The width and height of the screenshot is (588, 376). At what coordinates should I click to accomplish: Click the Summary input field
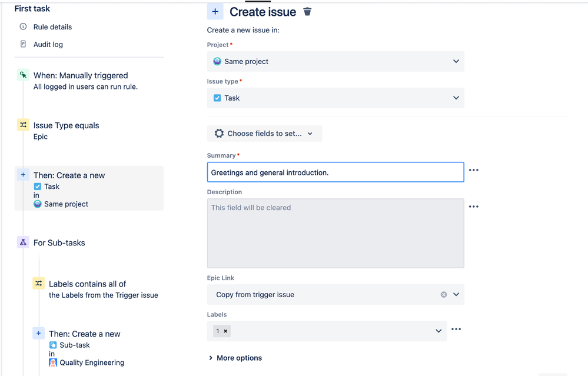click(335, 172)
